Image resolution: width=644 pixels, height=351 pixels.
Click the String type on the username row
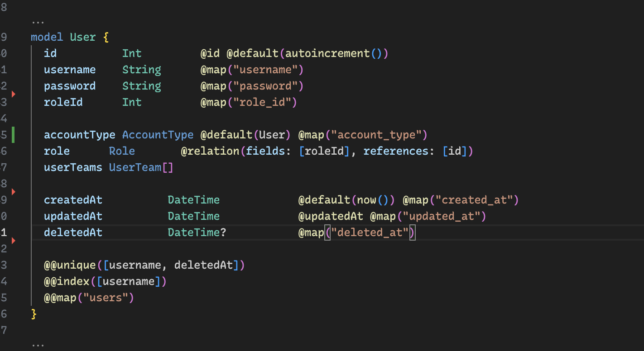[x=142, y=70]
